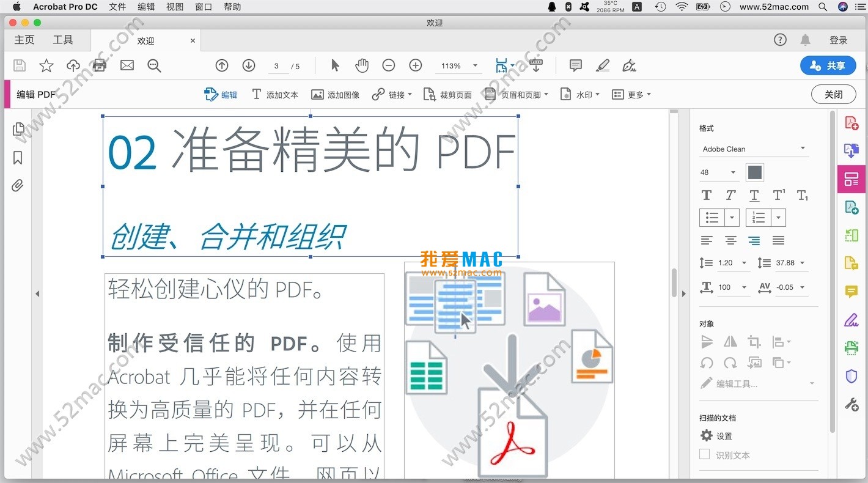The image size is (868, 483).
Task: Expand the numbered list style dropdown
Action: tap(778, 218)
